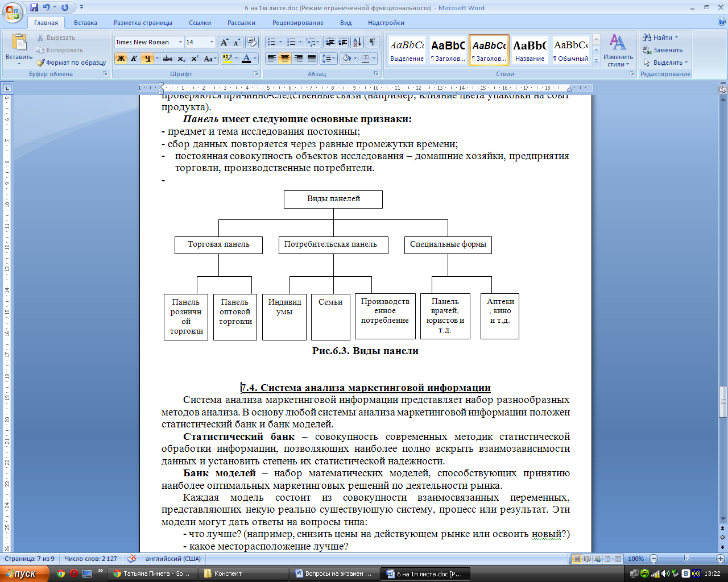Click the Вставить paste icon
The image size is (728, 582).
click(x=19, y=43)
